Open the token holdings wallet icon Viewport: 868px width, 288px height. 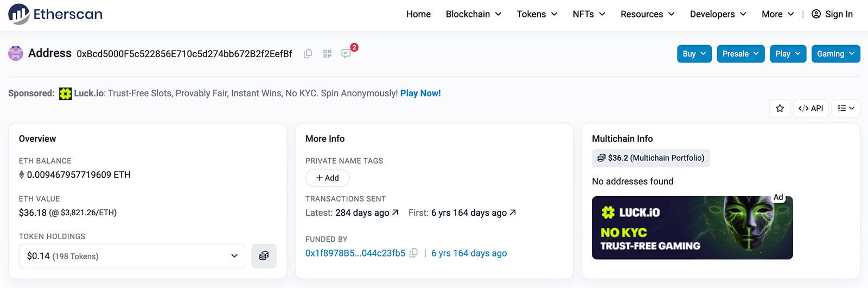264,256
